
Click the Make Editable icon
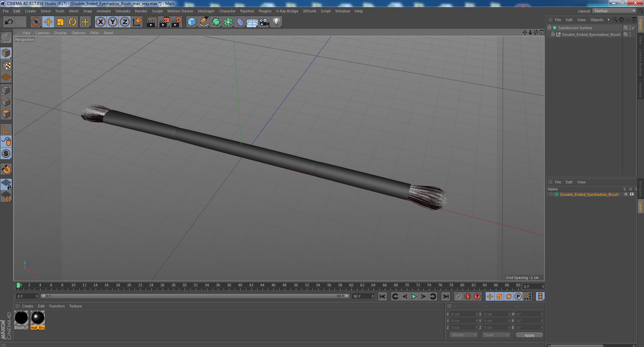tap(6, 38)
